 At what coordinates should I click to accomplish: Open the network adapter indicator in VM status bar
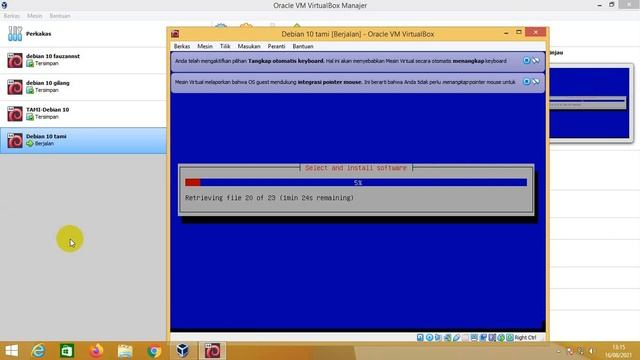pos(447,338)
